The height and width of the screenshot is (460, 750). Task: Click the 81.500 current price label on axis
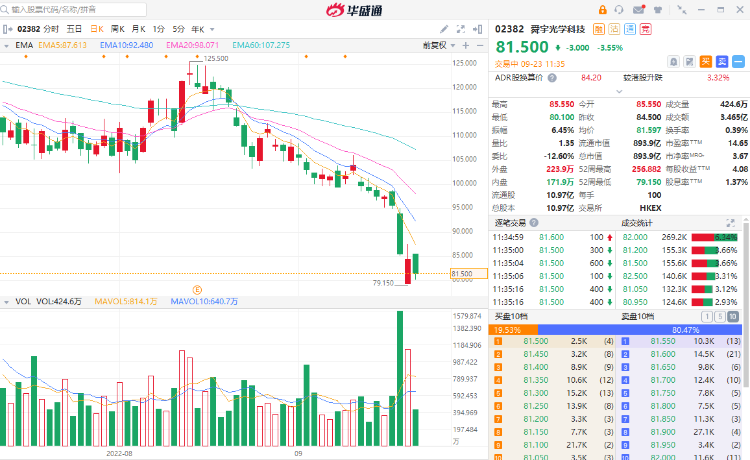(x=469, y=274)
